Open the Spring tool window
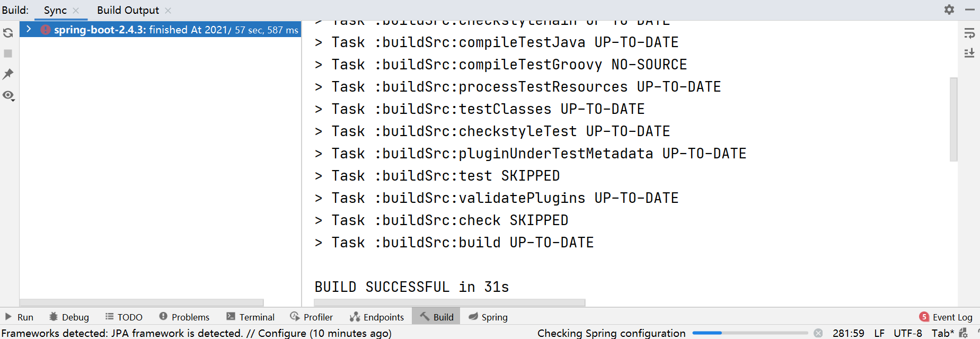This screenshot has width=980, height=339. [x=488, y=317]
